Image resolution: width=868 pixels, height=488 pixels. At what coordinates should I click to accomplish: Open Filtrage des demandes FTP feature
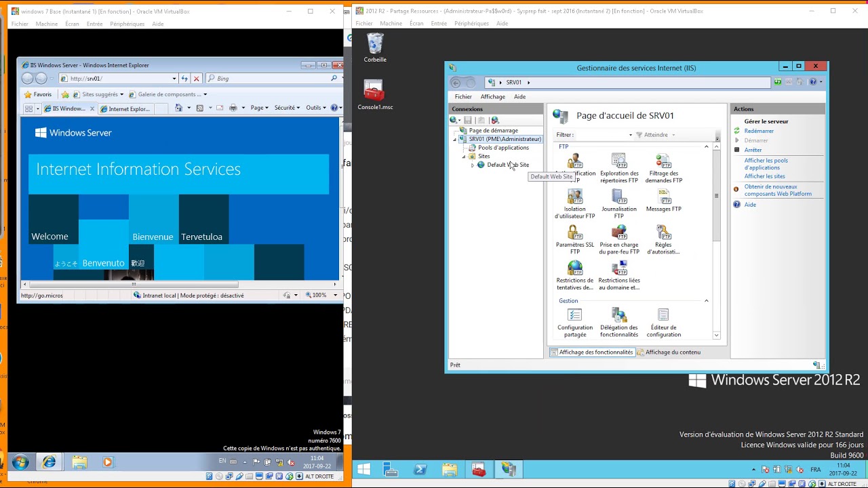click(663, 168)
